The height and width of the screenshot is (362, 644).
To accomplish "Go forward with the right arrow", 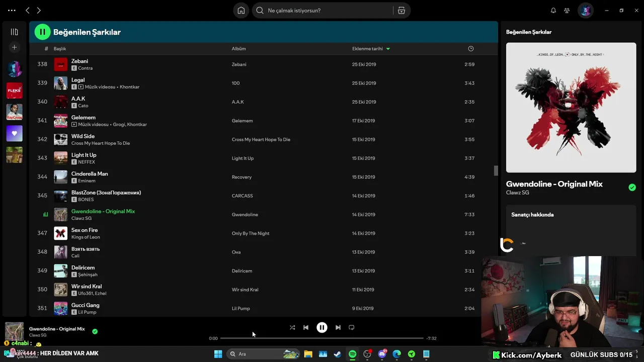I will [39, 10].
